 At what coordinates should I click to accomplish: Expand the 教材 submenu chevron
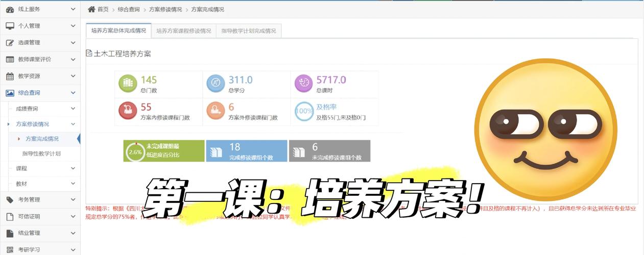(x=73, y=184)
